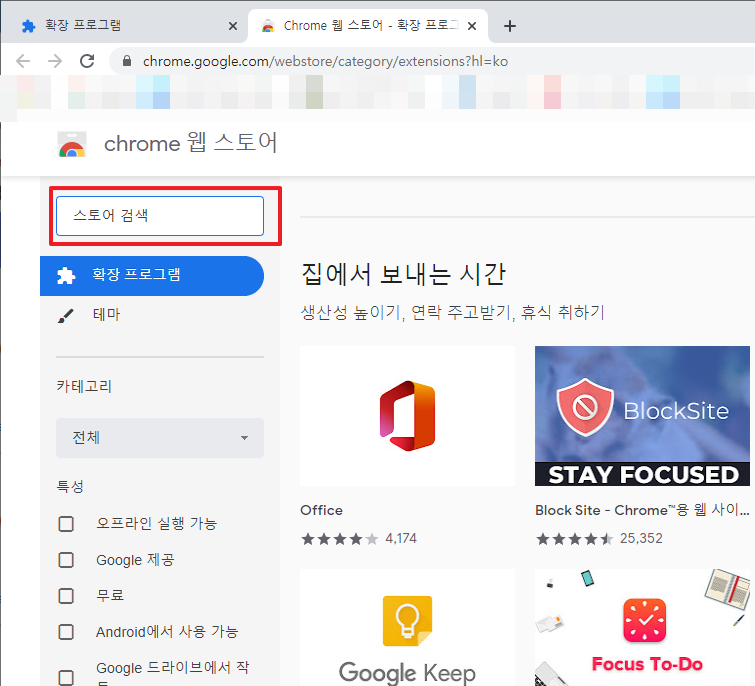Click the 특성 label

tap(70, 486)
